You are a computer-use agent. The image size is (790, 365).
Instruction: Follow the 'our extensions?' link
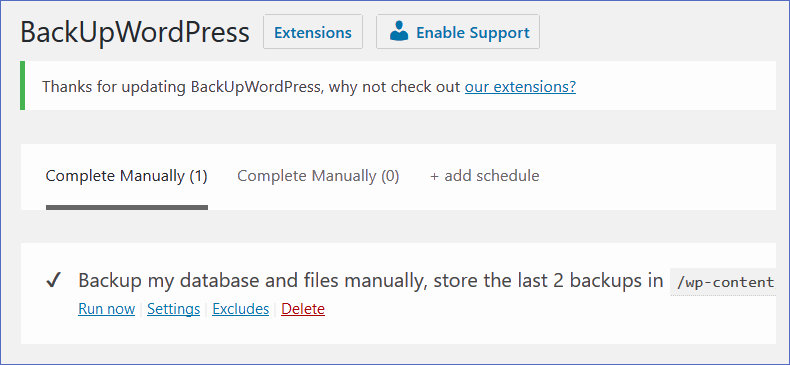(520, 87)
